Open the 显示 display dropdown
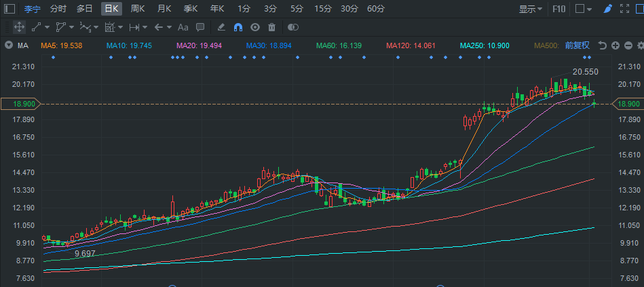This screenshot has width=644, height=287. point(531,9)
